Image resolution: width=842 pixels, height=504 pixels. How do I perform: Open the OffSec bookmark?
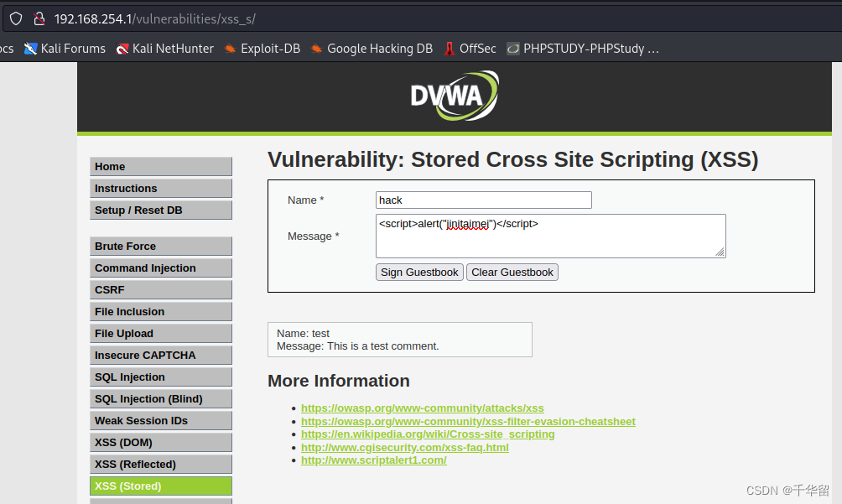pyautogui.click(x=470, y=49)
